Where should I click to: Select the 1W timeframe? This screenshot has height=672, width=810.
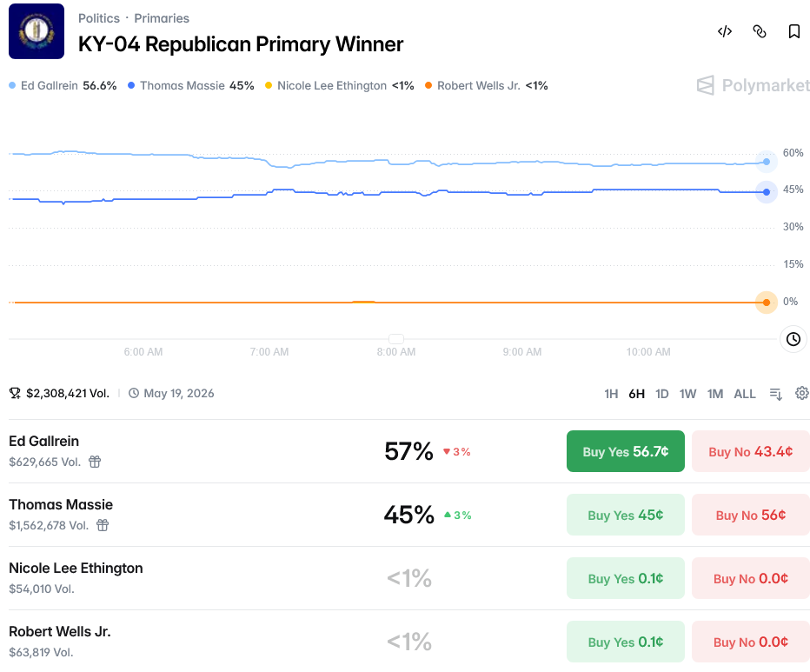coord(687,394)
